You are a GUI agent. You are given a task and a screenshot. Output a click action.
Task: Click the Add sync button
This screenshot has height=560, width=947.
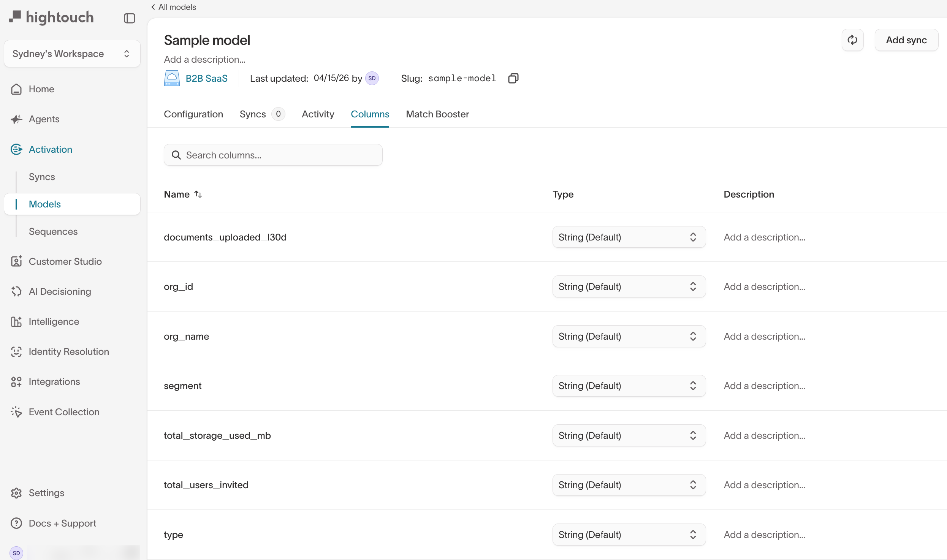(907, 40)
